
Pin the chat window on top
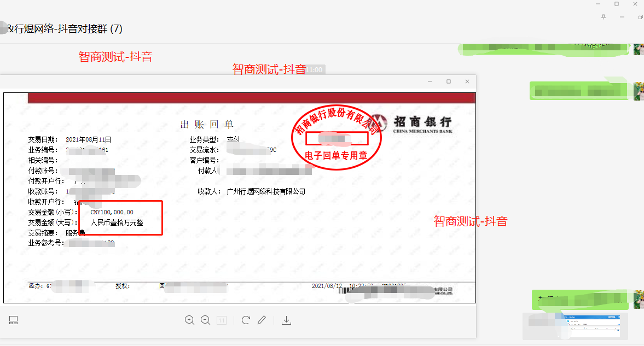coord(604,17)
